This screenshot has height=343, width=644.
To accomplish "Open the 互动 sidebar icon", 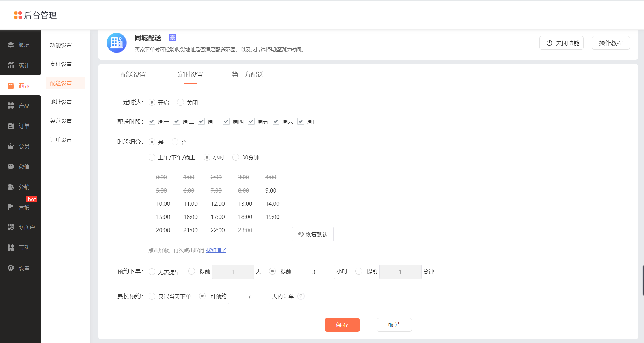I will point(11,247).
